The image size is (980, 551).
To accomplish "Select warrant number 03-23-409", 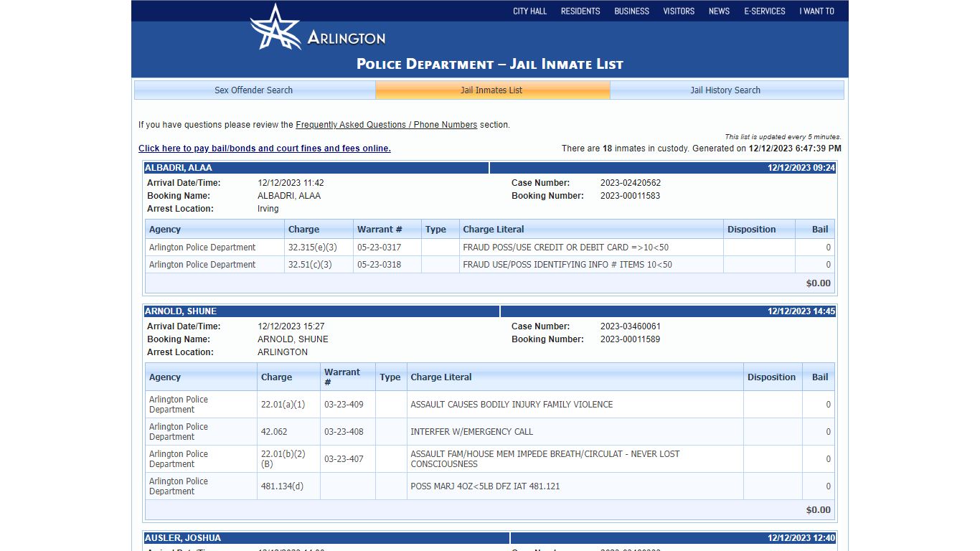I will point(344,405).
